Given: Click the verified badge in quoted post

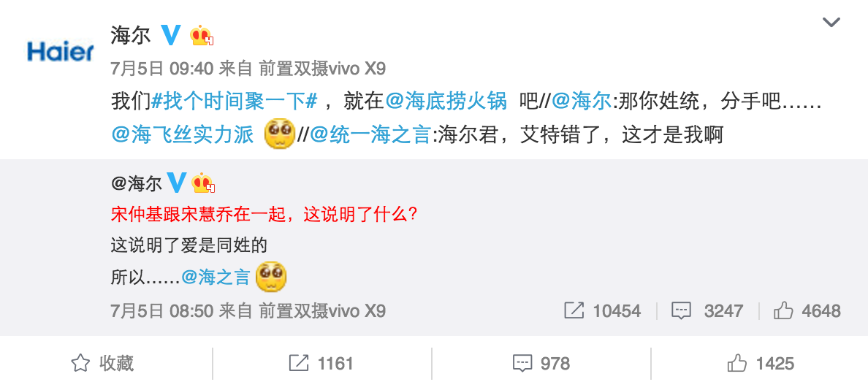Looking at the screenshot, I should point(176,183).
